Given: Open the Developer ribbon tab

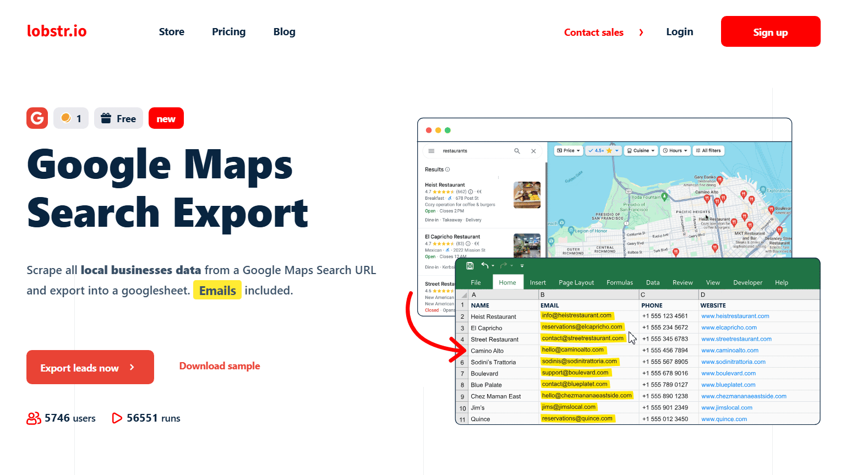Looking at the screenshot, I should click(747, 282).
